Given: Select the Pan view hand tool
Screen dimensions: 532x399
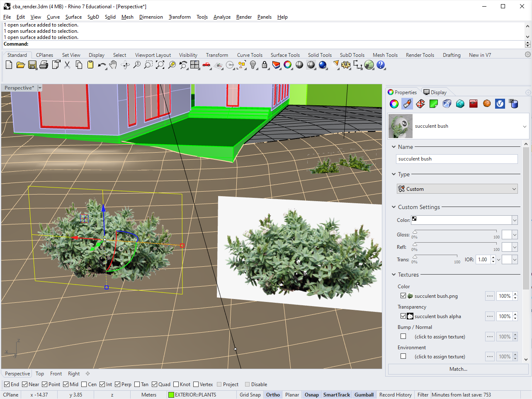Looking at the screenshot, I should coord(113,65).
